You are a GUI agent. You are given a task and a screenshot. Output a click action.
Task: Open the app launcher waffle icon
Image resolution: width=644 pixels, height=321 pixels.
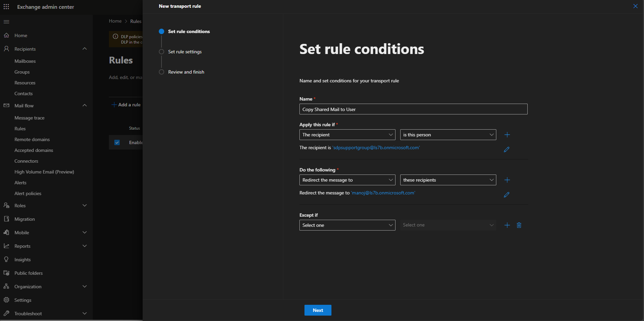click(6, 7)
